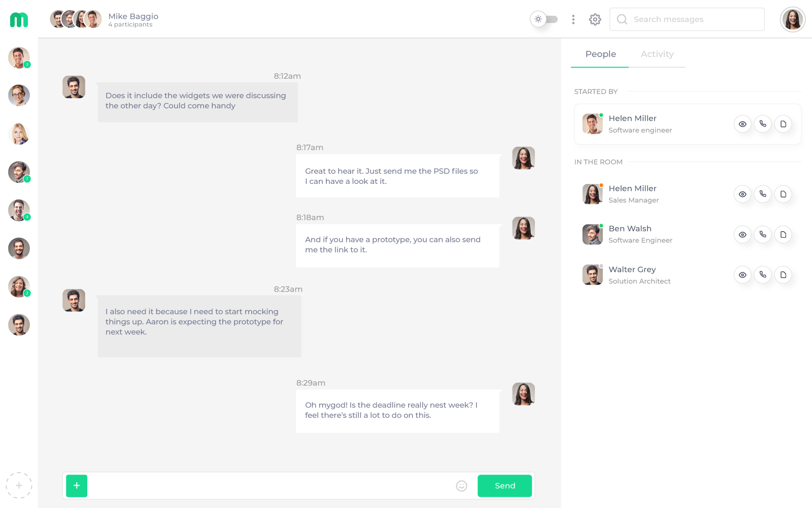
Task: Open shared documents for Walter Grey
Action: click(x=783, y=274)
